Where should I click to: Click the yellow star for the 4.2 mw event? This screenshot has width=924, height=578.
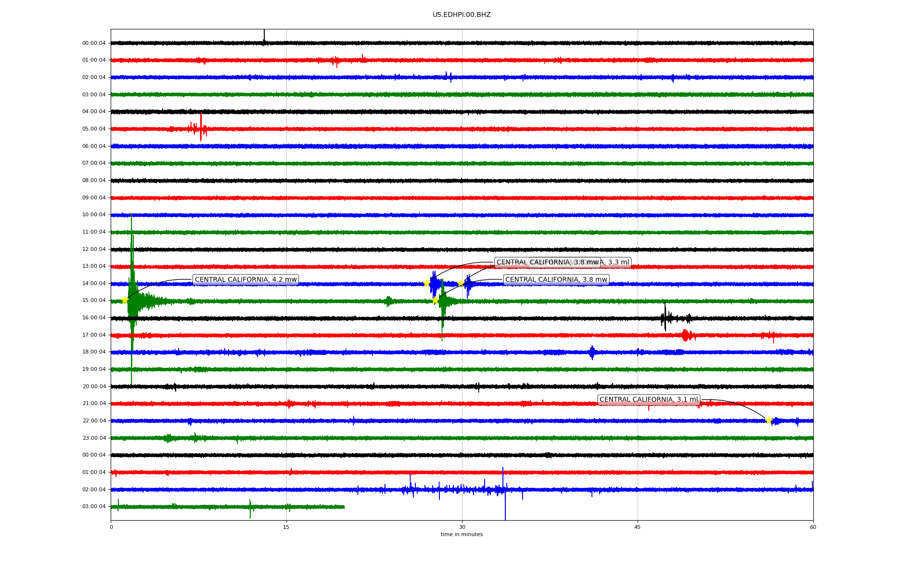pyautogui.click(x=125, y=300)
